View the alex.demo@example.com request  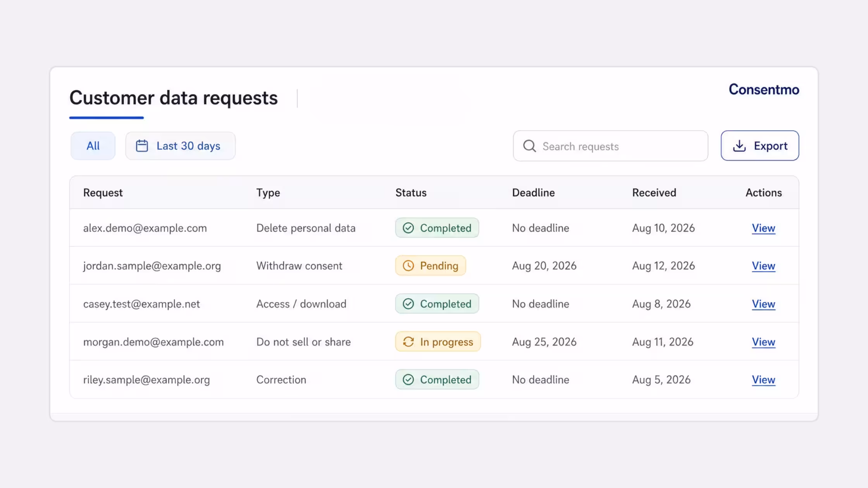point(763,228)
